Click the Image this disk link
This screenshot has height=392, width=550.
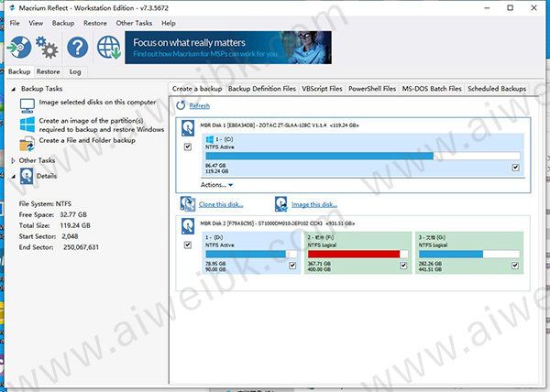[314, 204]
